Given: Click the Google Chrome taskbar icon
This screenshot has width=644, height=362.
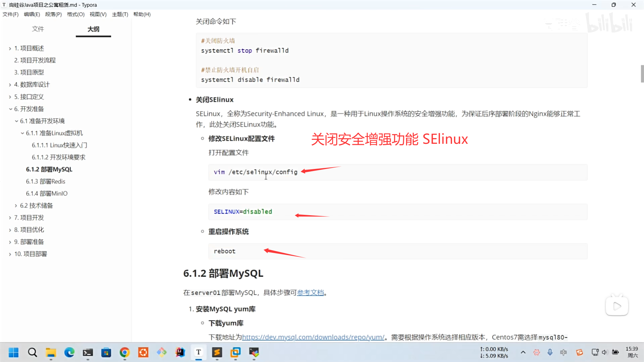Looking at the screenshot, I should [125, 352].
